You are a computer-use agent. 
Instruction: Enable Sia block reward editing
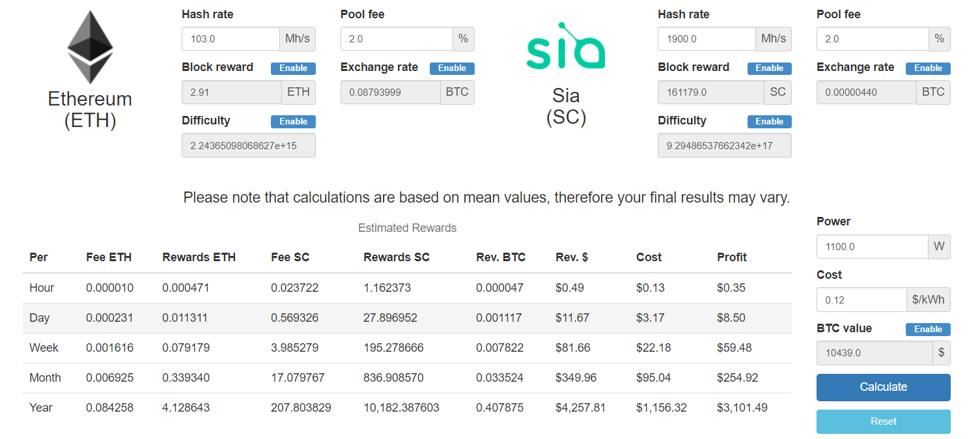point(770,68)
